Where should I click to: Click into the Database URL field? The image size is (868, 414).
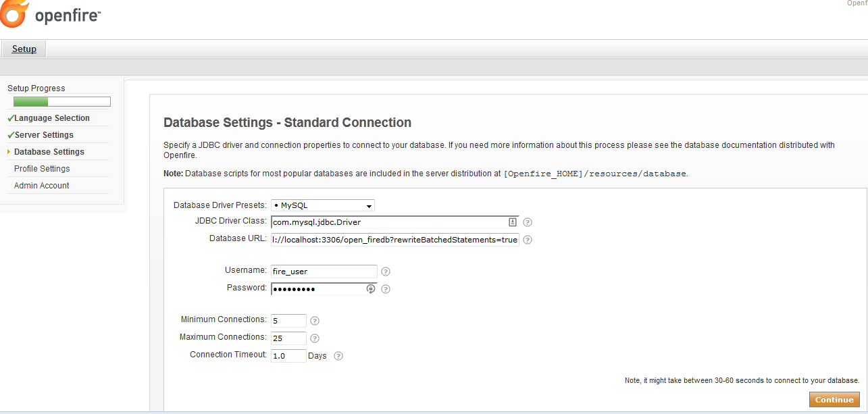tap(394, 240)
